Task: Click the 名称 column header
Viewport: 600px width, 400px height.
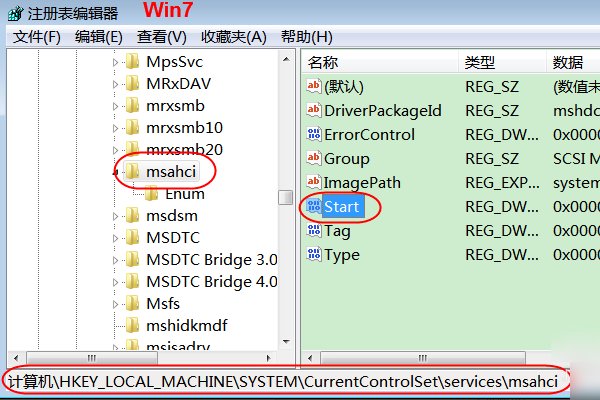Action: click(x=380, y=62)
